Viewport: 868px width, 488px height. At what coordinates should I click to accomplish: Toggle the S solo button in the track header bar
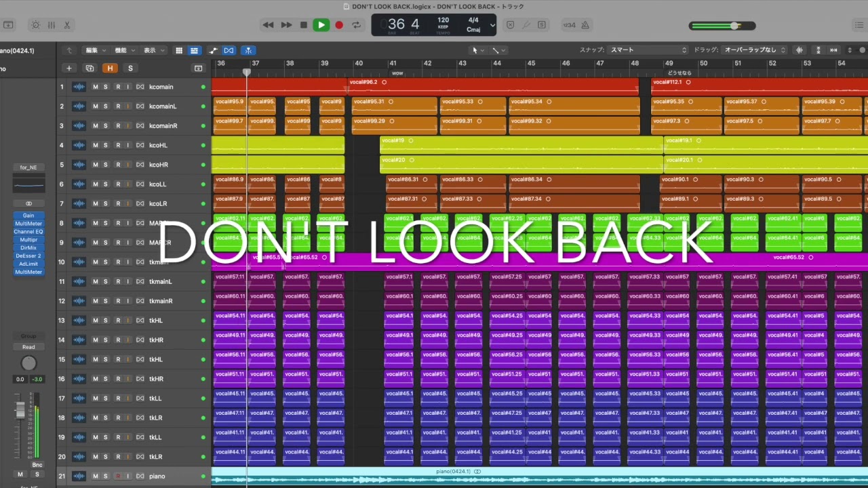[130, 68]
